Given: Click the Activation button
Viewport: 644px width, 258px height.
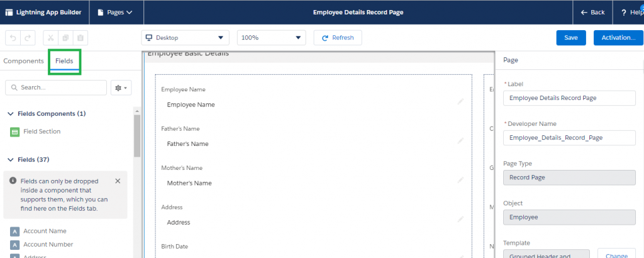Looking at the screenshot, I should 619,38.
